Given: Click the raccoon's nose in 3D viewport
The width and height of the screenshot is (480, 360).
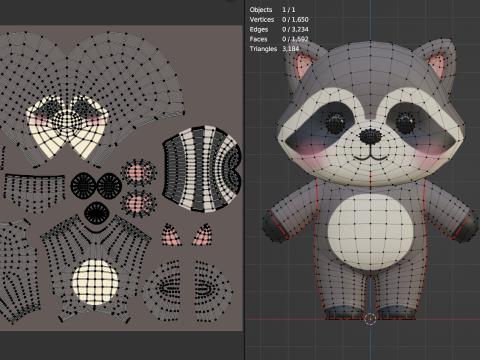Looking at the screenshot, I should pyautogui.click(x=370, y=136).
